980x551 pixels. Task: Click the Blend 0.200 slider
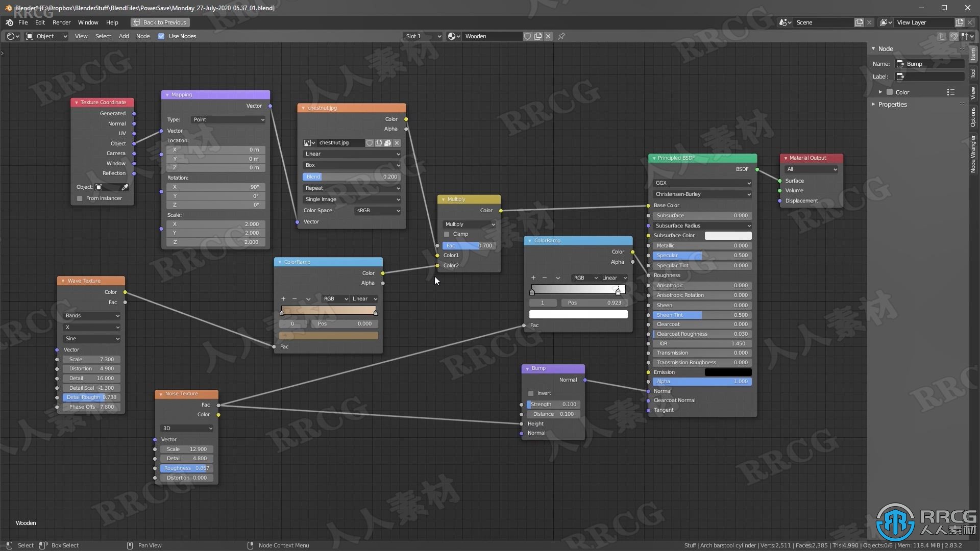[x=352, y=177]
